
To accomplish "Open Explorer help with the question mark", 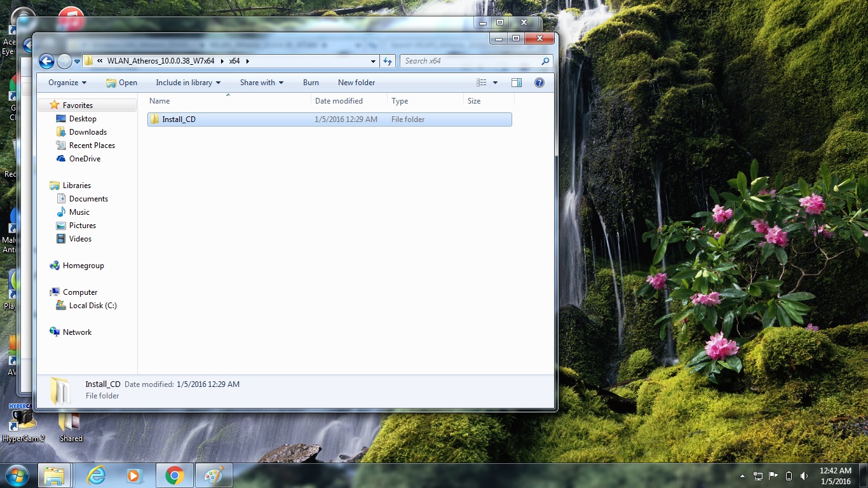I will [539, 83].
